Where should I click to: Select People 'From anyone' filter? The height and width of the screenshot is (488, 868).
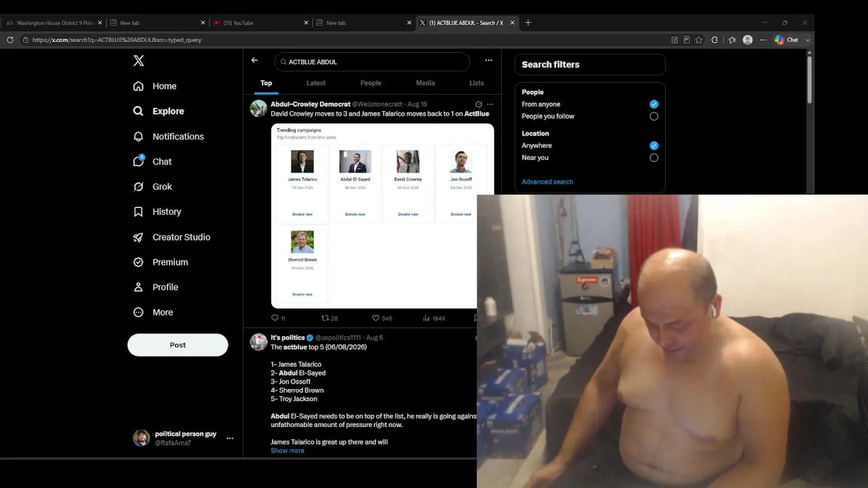point(654,104)
